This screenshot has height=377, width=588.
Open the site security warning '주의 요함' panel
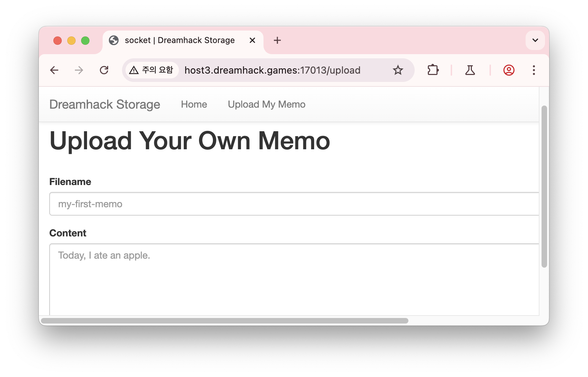point(152,70)
